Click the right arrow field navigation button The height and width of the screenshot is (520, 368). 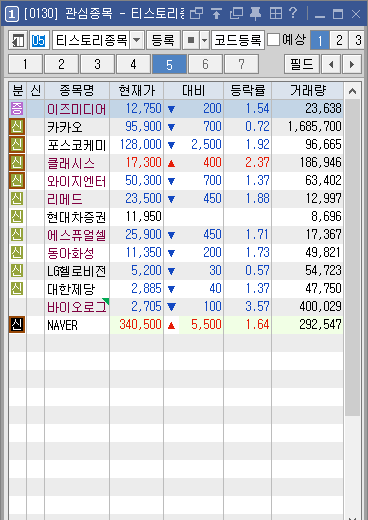pyautogui.click(x=352, y=64)
